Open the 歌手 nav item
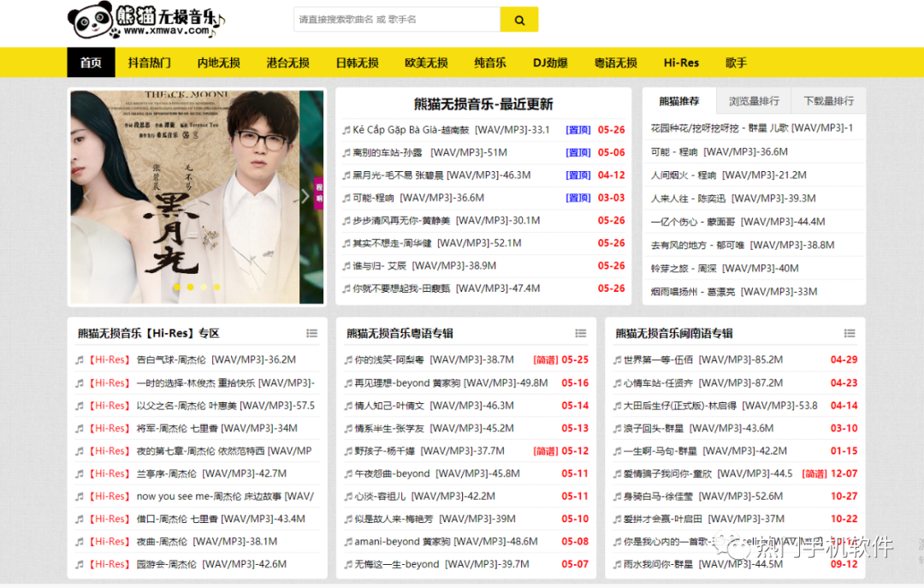This screenshot has width=924, height=588. (736, 62)
